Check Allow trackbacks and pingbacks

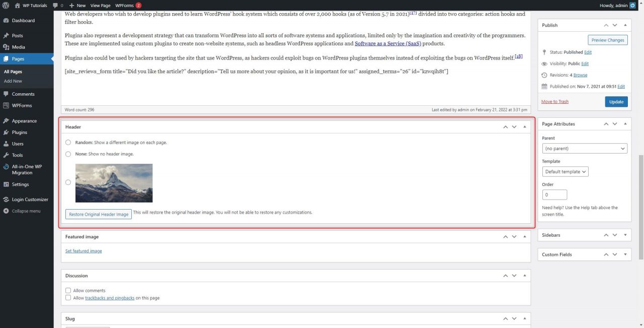coord(68,298)
